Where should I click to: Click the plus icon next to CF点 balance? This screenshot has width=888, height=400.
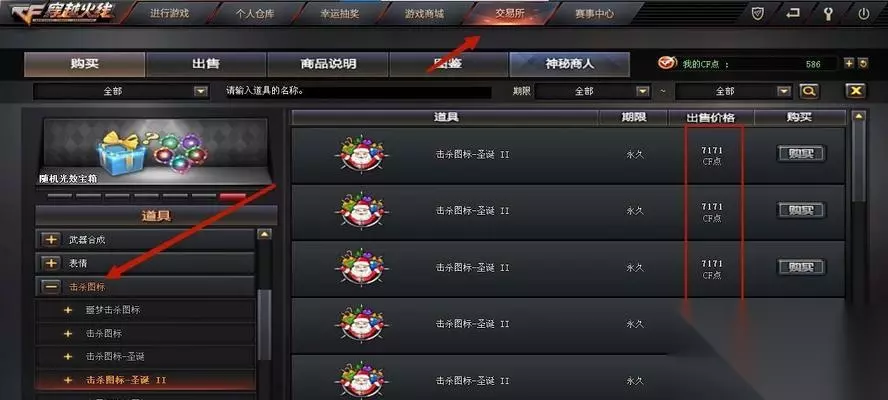[x=848, y=63]
